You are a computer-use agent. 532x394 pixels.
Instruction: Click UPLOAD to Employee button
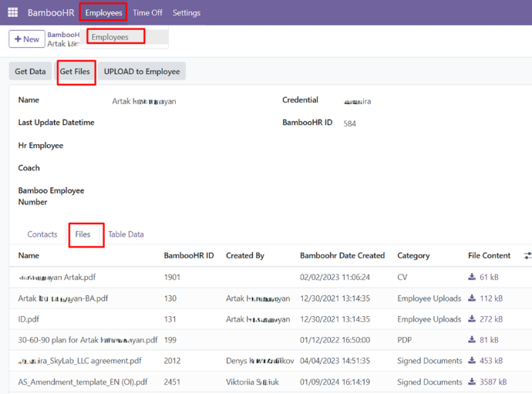[x=142, y=72]
